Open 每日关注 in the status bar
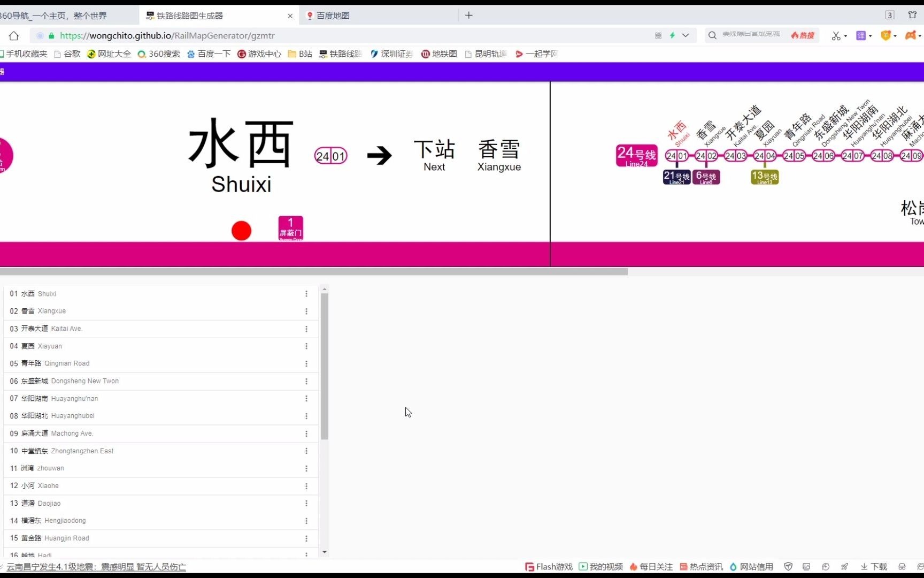 coord(651,567)
